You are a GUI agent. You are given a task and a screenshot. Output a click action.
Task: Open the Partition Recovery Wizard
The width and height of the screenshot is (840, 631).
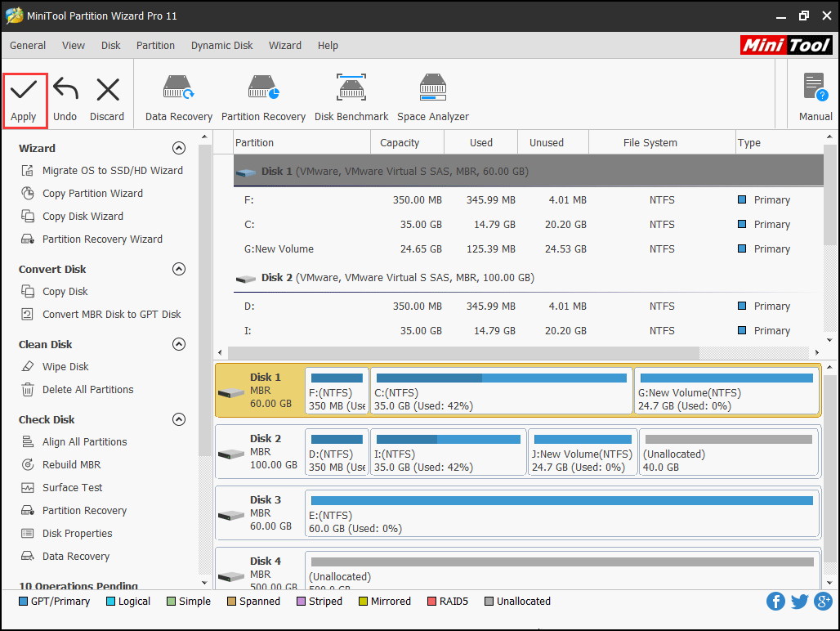pos(92,239)
